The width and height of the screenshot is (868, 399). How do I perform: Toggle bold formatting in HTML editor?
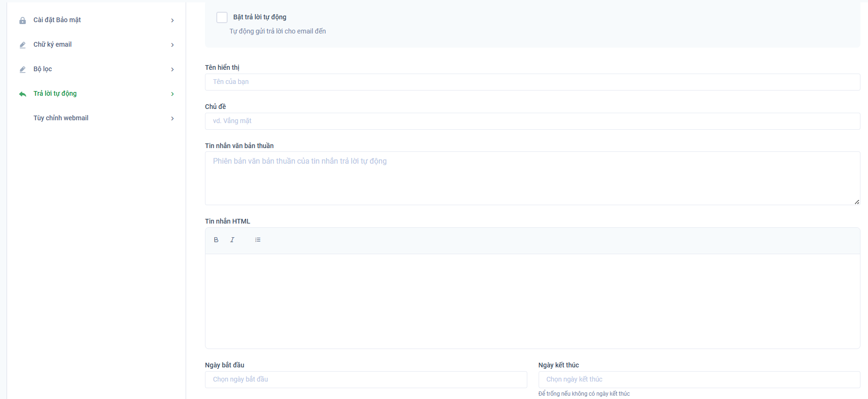(x=216, y=240)
